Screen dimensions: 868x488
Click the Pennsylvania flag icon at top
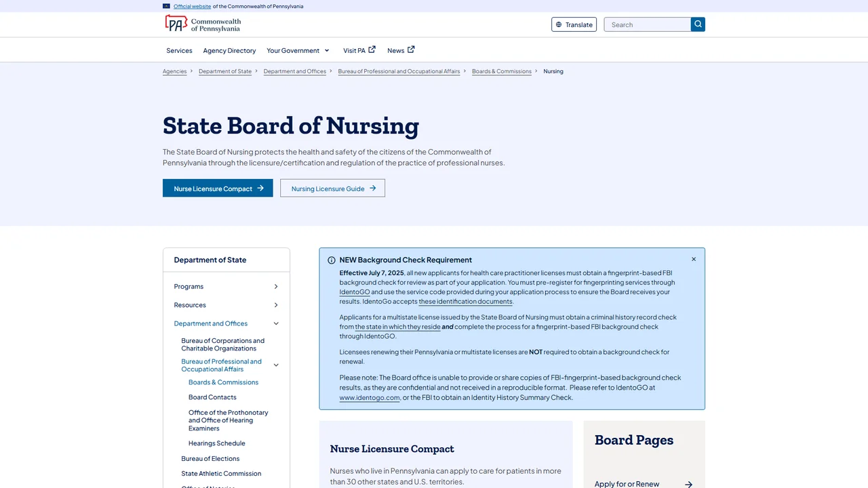pos(167,6)
